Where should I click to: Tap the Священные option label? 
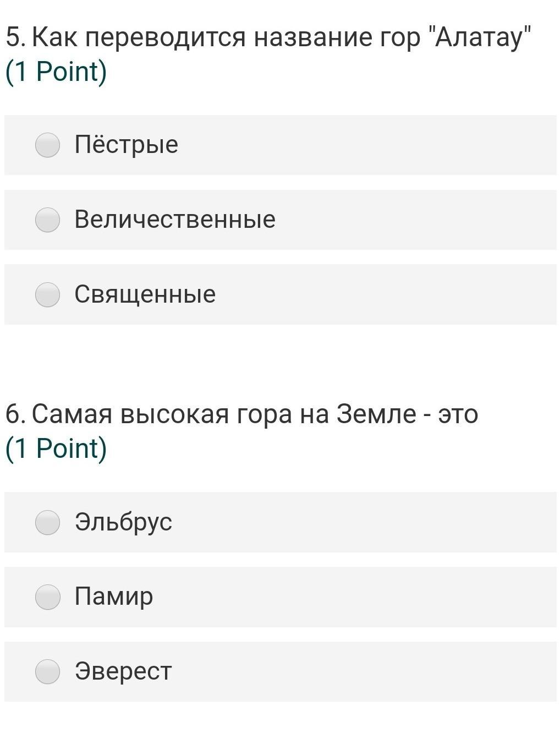[x=145, y=294]
